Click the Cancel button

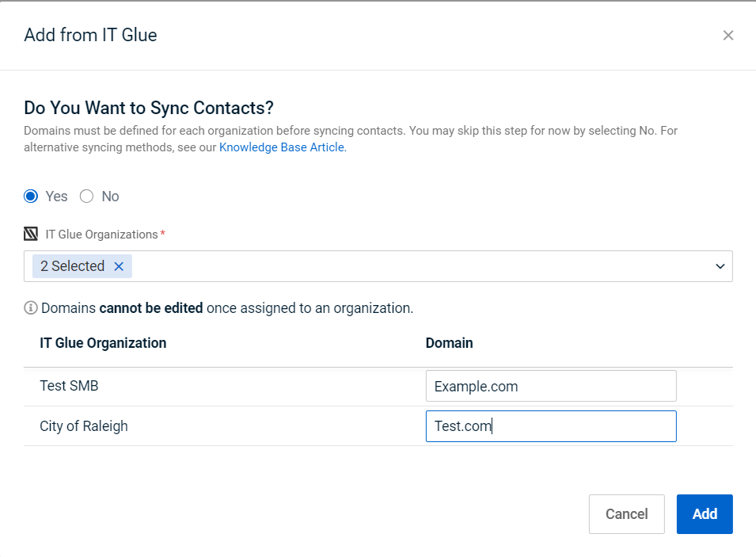[626, 514]
